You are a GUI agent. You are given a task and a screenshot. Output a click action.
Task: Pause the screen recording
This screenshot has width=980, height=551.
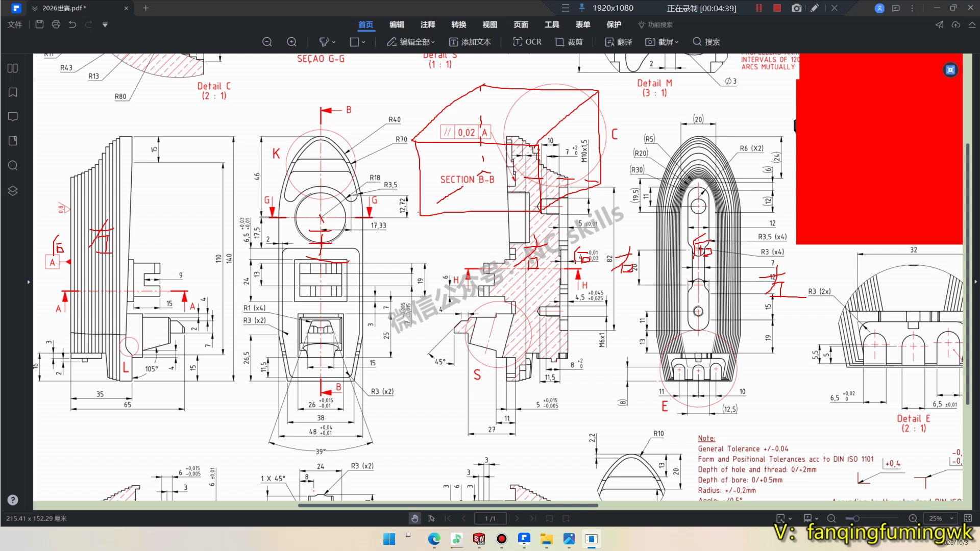click(759, 8)
